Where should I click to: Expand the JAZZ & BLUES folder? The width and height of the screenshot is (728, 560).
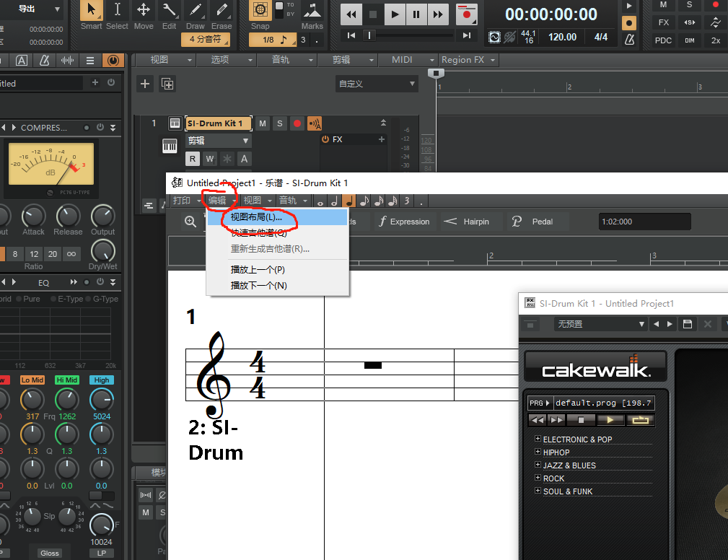(x=538, y=465)
